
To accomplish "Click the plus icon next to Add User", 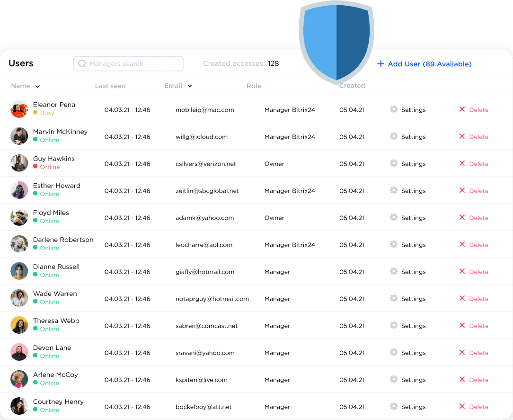I will (381, 63).
